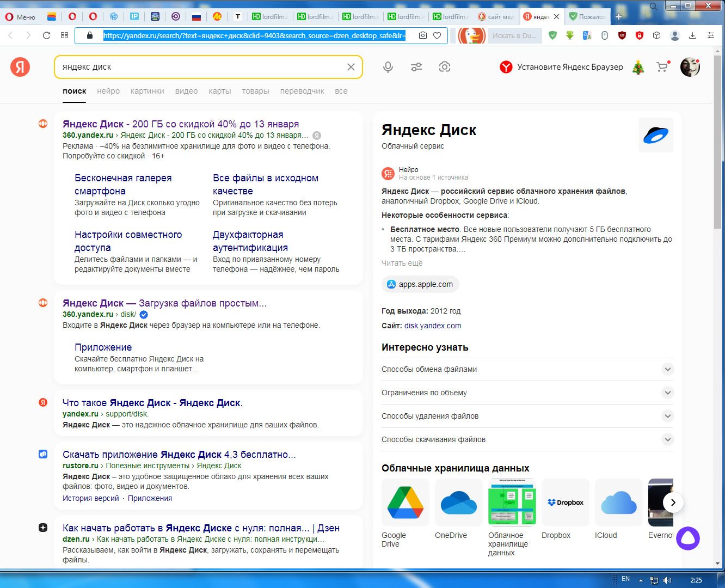Click the browser address bar URL
725x588 pixels.
point(254,35)
